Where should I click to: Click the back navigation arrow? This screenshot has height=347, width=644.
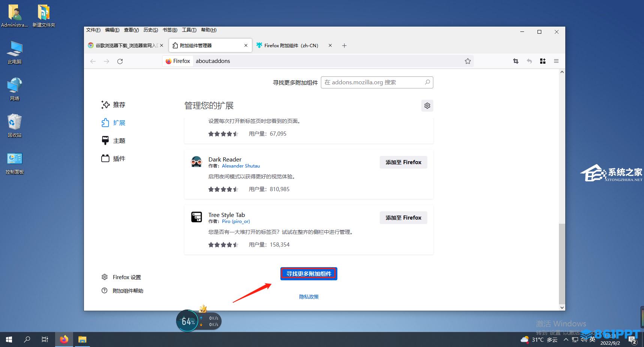point(93,61)
